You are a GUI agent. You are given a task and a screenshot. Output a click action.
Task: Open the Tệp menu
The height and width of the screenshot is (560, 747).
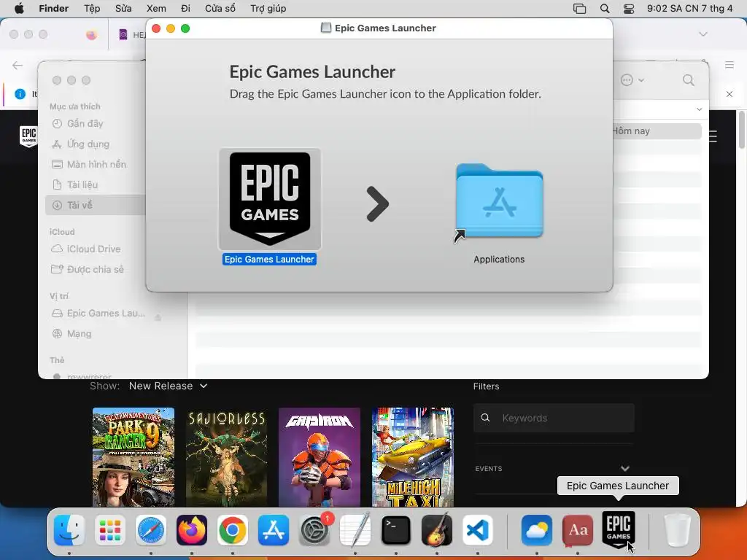[x=92, y=9]
